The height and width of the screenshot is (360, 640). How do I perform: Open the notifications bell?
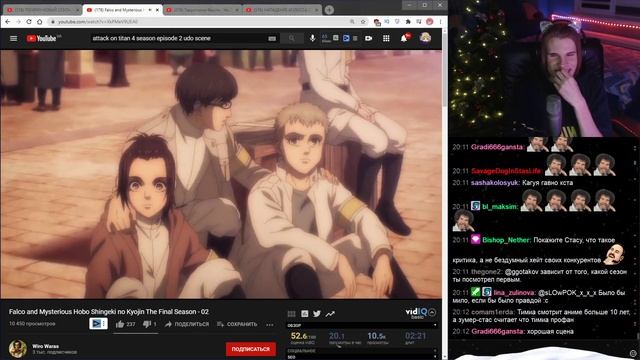coord(404,38)
